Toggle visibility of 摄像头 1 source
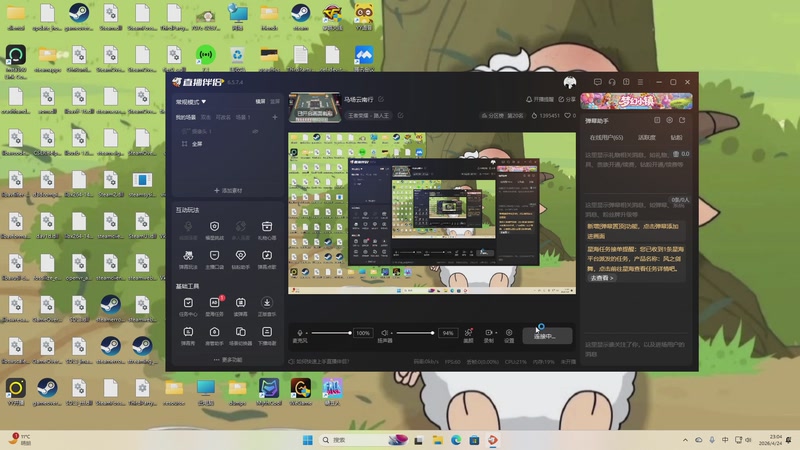Screen dimensions: 800x450 (255, 132)
